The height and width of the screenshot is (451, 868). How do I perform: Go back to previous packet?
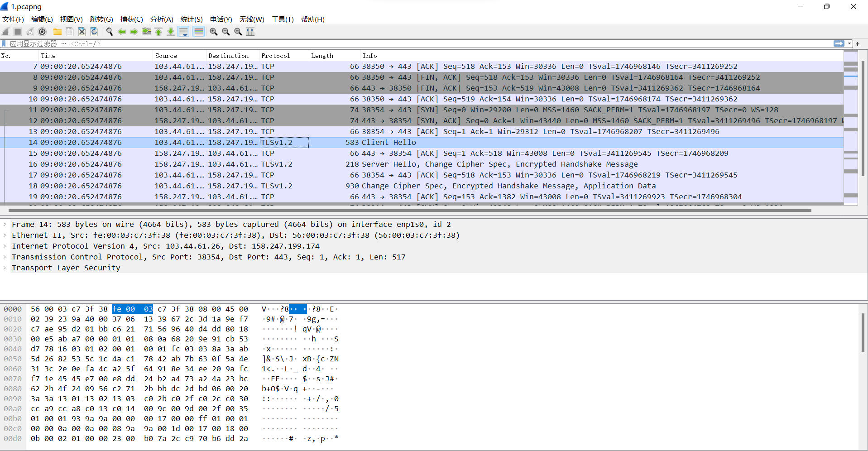point(122,32)
